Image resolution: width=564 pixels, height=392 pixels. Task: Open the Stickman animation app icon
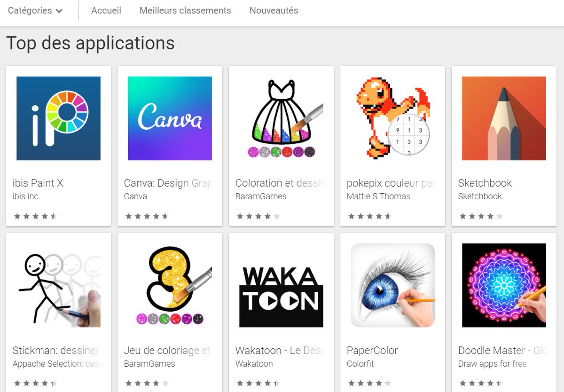click(x=58, y=285)
